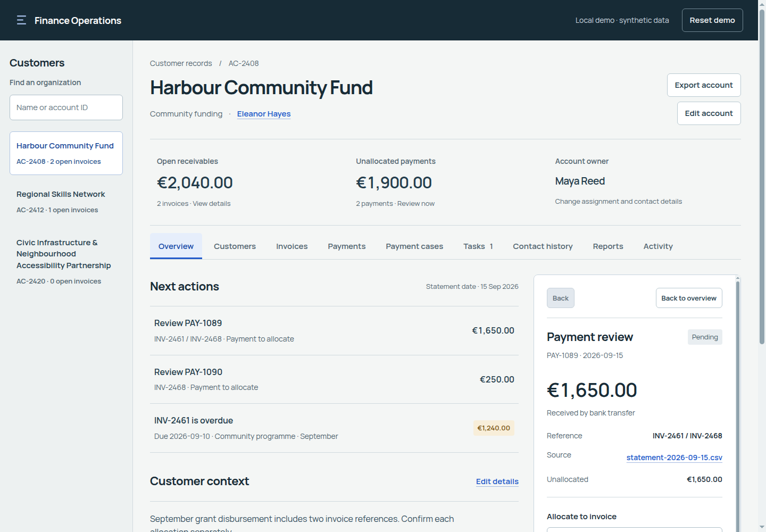Open the statement-2026-09-15.csv source link

[675, 458]
